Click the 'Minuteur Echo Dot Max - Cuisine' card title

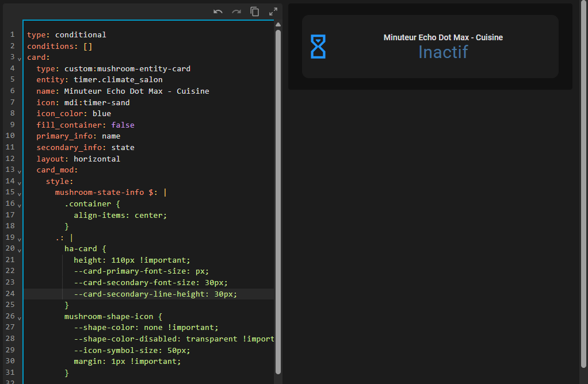443,37
